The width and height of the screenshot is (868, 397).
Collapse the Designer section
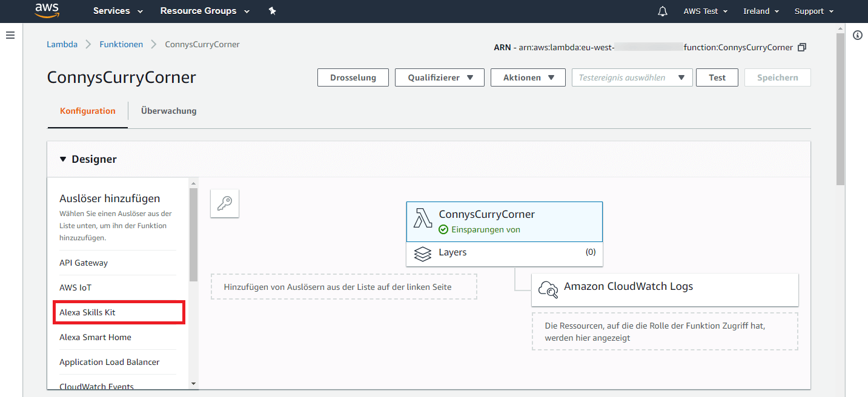click(x=64, y=159)
